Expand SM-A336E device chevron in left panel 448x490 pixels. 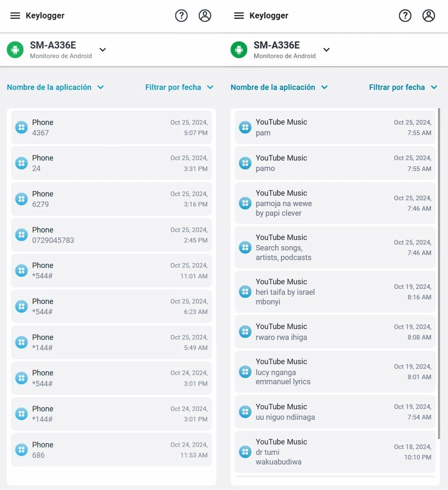102,50
